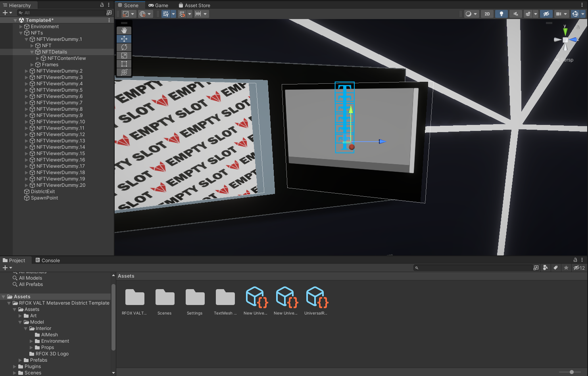Open Hierarchy panel three-dot menu
This screenshot has width=588, height=376.
pos(109,5)
